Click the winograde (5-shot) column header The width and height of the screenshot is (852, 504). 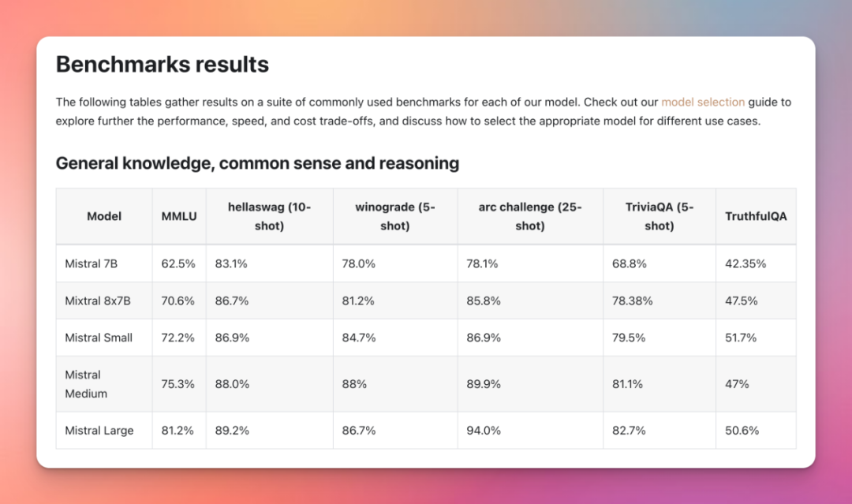pyautogui.click(x=394, y=216)
